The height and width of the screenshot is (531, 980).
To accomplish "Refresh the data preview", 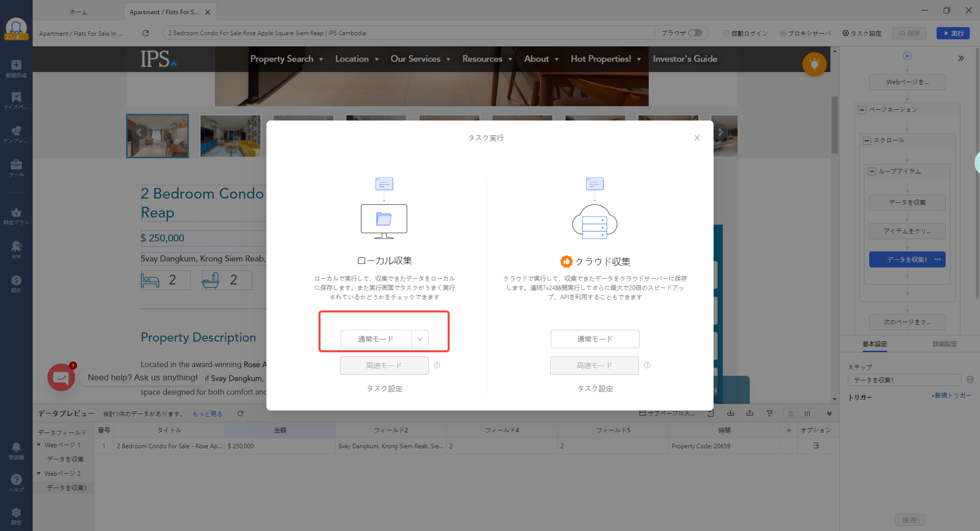I will point(240,414).
